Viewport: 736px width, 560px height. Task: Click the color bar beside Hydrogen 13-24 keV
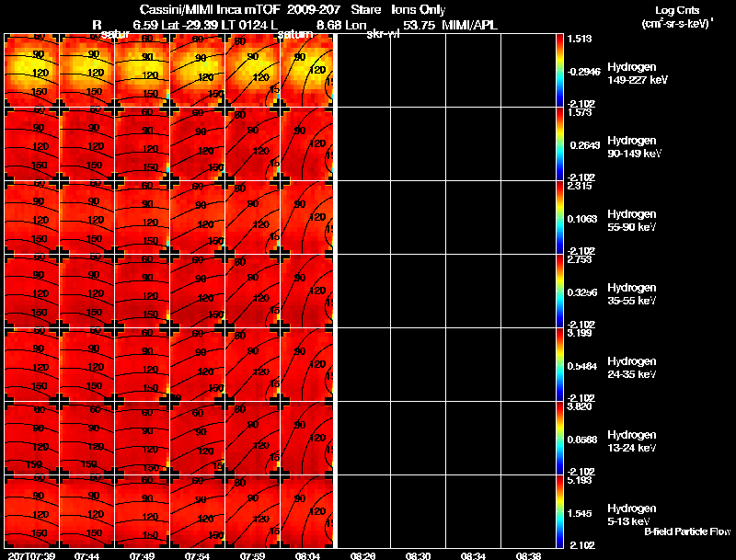559,439
